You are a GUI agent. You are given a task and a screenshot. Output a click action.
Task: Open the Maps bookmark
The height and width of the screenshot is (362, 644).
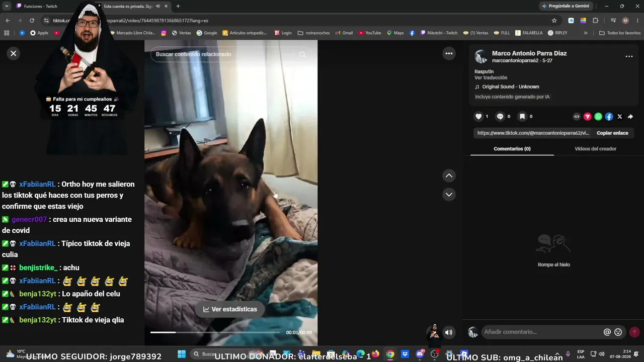[395, 33]
